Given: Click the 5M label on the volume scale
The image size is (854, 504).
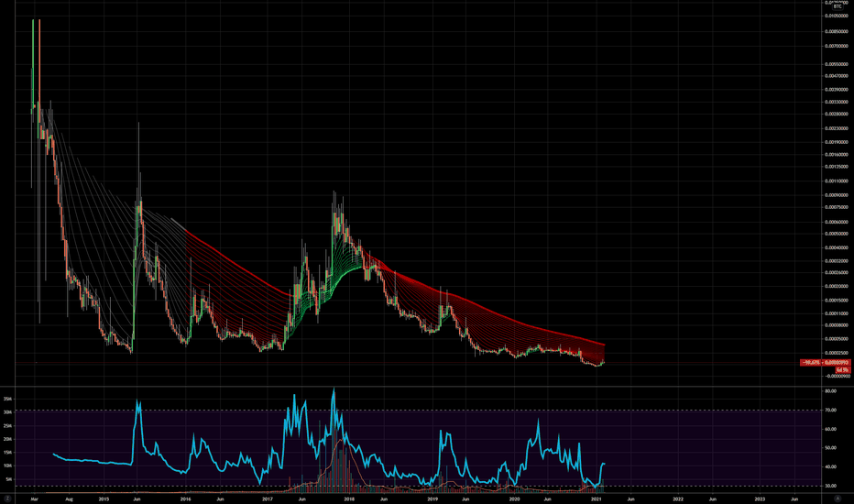Looking at the screenshot, I should pyautogui.click(x=8, y=479).
